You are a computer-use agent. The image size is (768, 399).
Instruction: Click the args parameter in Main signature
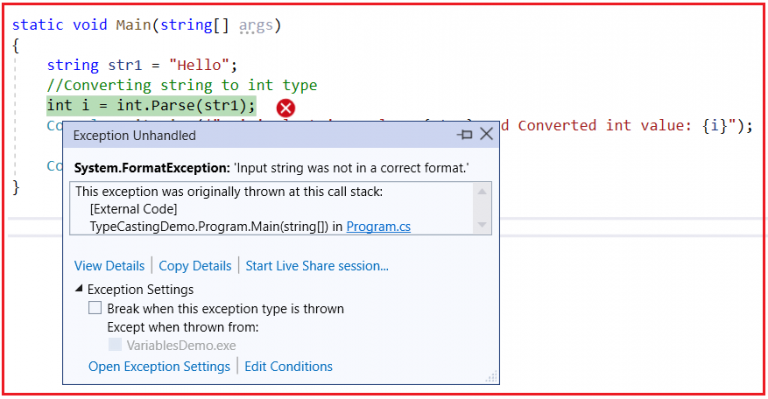click(256, 25)
